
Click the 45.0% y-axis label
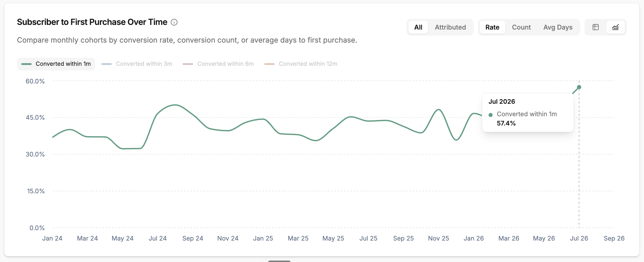35,117
